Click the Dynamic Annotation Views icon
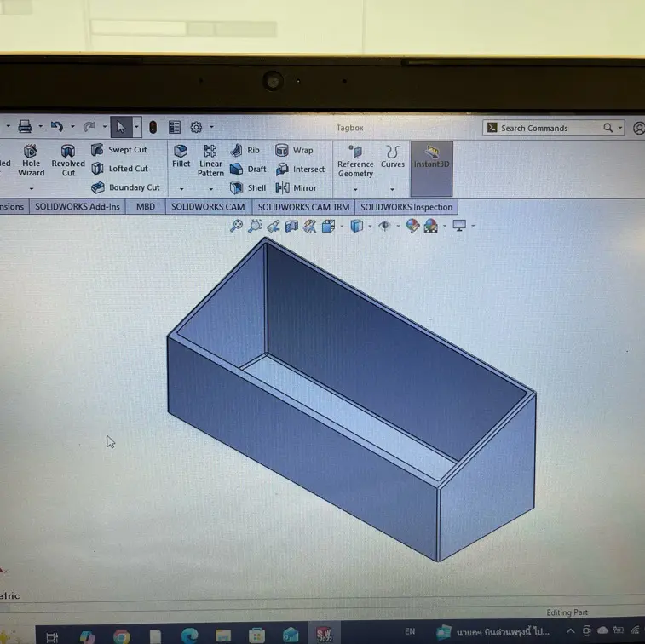This screenshot has width=645, height=644. pos(310,226)
